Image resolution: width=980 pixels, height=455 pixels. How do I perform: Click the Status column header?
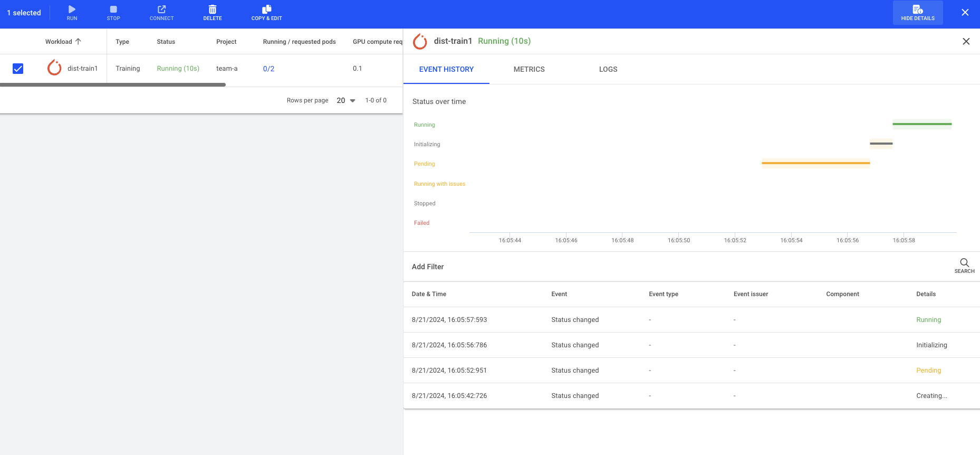coord(166,42)
